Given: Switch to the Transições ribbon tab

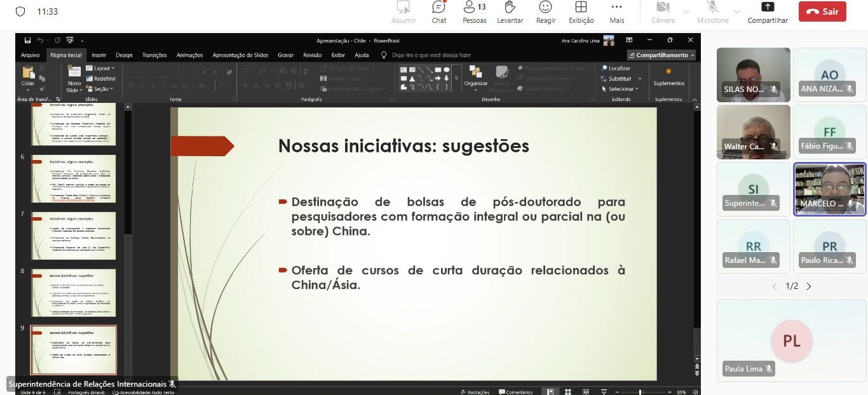Looking at the screenshot, I should point(154,55).
